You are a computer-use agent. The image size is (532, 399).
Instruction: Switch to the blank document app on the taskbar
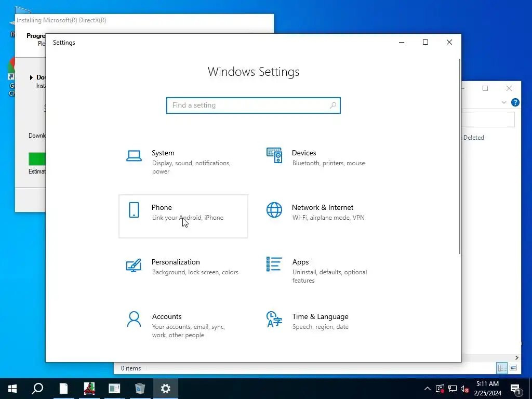click(63, 389)
